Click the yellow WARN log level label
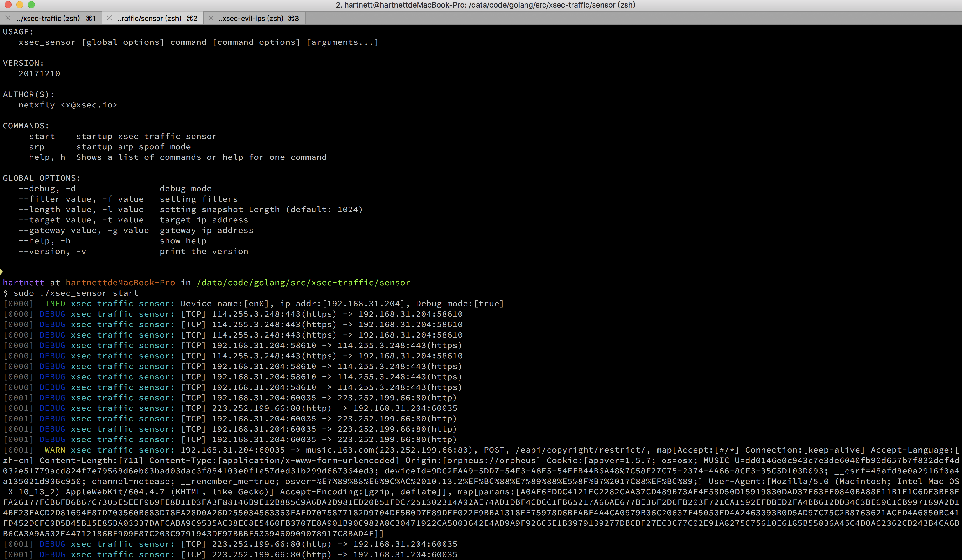This screenshot has width=962, height=560. pyautogui.click(x=55, y=450)
